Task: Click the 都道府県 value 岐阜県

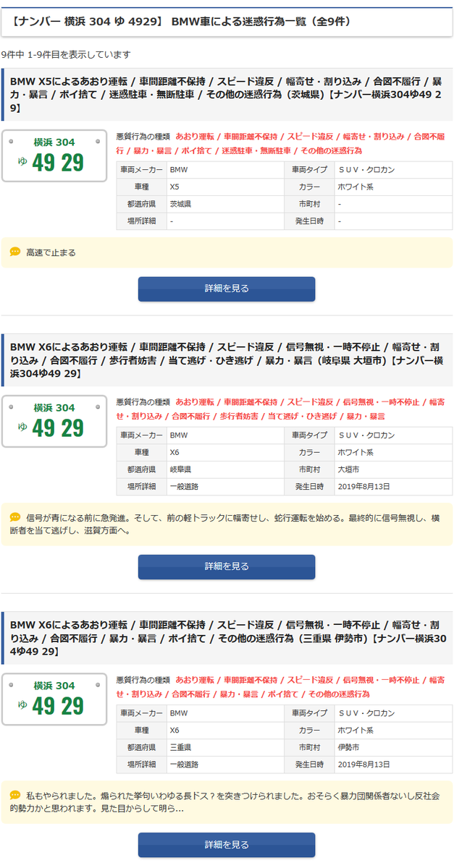Action: click(180, 469)
